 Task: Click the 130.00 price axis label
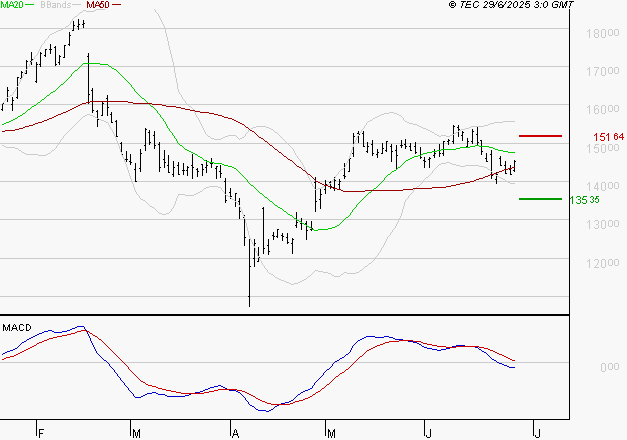603,225
